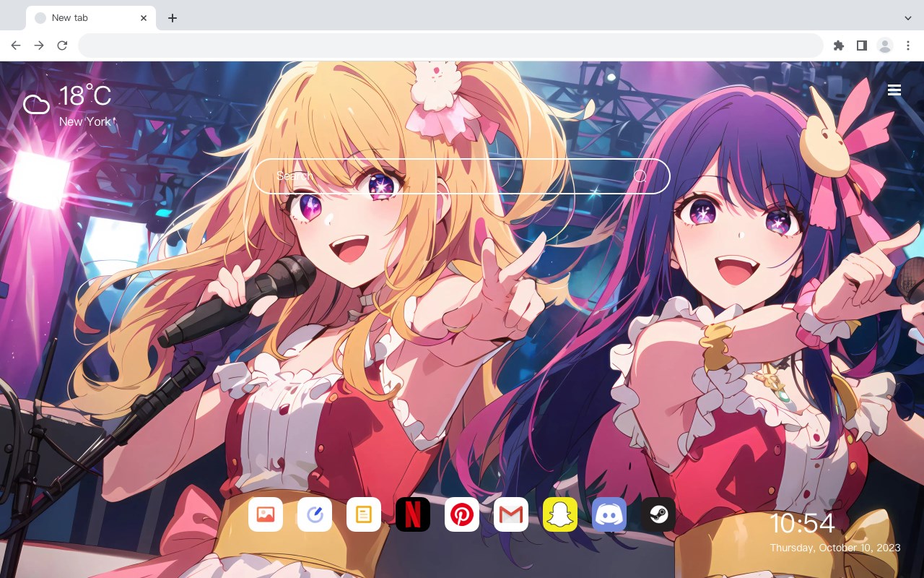
Task: Open the Gmail shortcut
Action: [511, 514]
